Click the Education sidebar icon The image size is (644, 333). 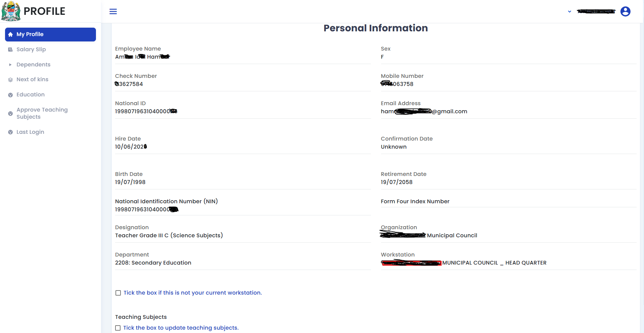tap(10, 95)
